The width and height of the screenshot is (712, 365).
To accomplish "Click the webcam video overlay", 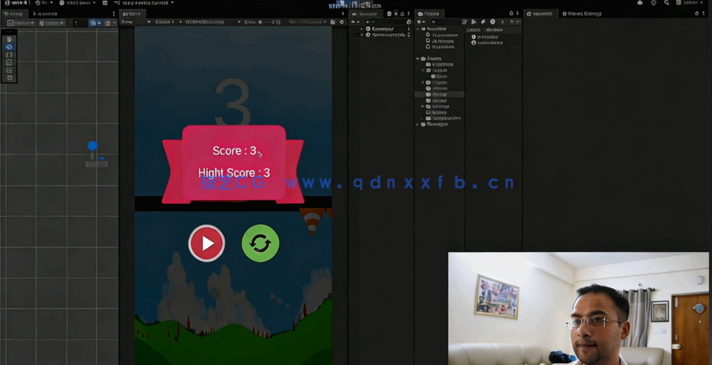I will tap(578, 309).
